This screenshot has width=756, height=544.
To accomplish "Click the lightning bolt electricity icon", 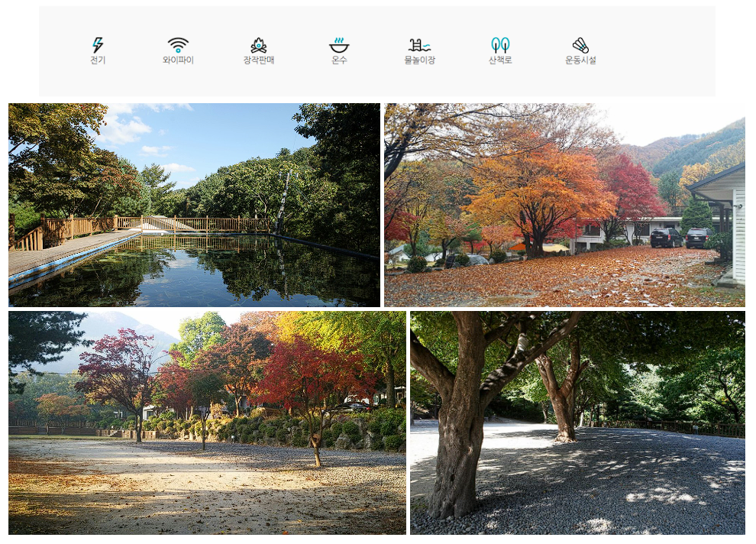I will pos(98,45).
